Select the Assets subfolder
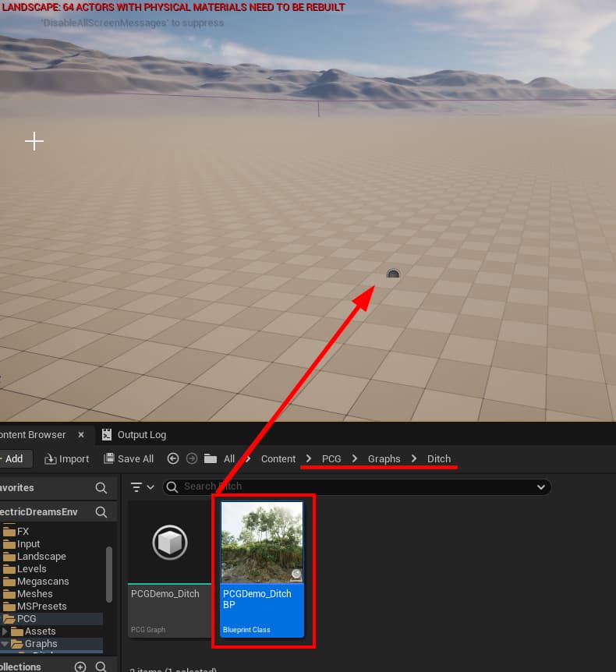The width and height of the screenshot is (616, 672). tap(40, 631)
